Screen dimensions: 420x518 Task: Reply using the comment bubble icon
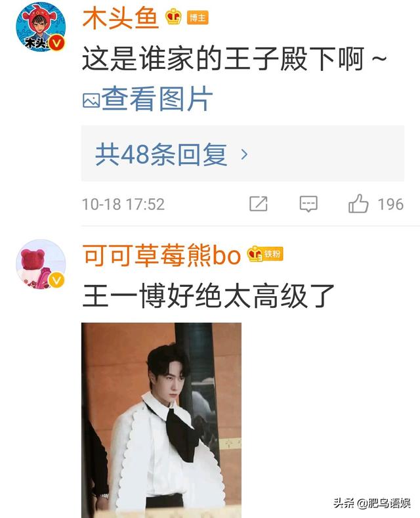pyautogui.click(x=308, y=204)
